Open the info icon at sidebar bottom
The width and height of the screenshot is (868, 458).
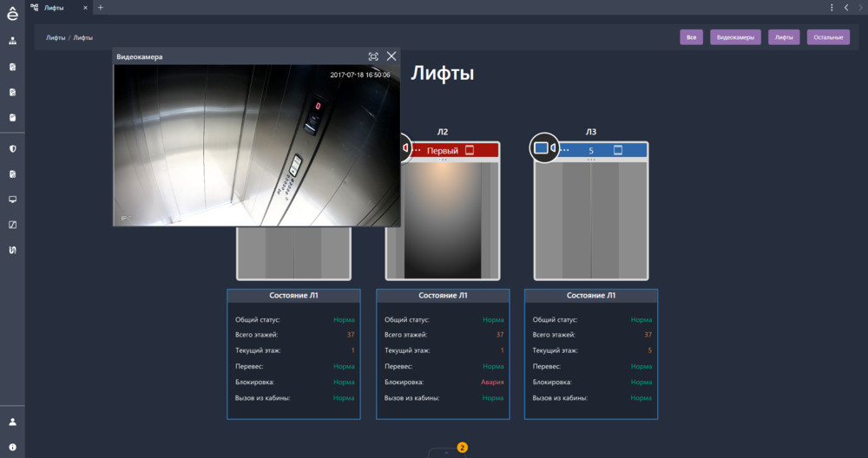point(12,447)
